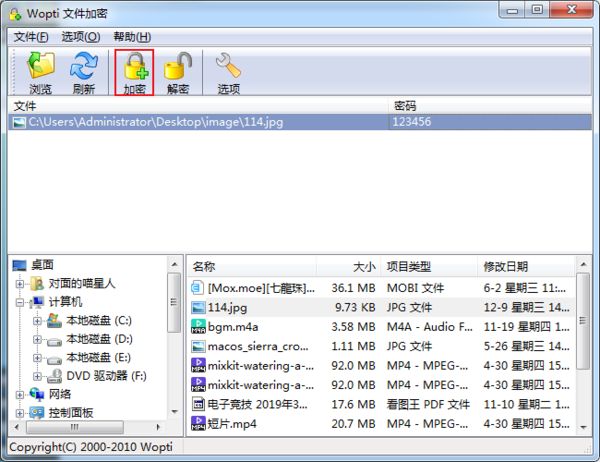Select 本地磁盘 (D:) in folder tree
The height and width of the screenshot is (462, 600).
(98, 339)
